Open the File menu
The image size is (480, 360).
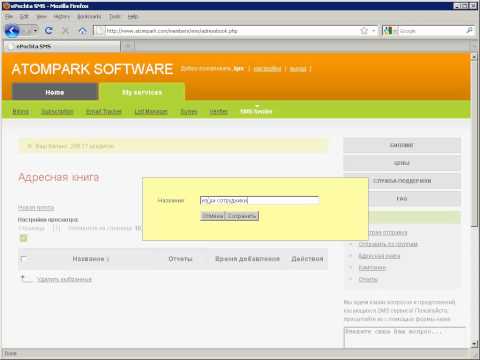click(x=9, y=16)
